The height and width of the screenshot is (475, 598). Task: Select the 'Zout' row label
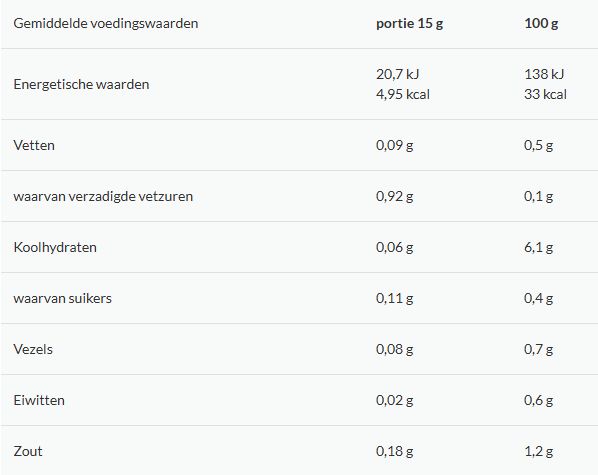point(28,451)
